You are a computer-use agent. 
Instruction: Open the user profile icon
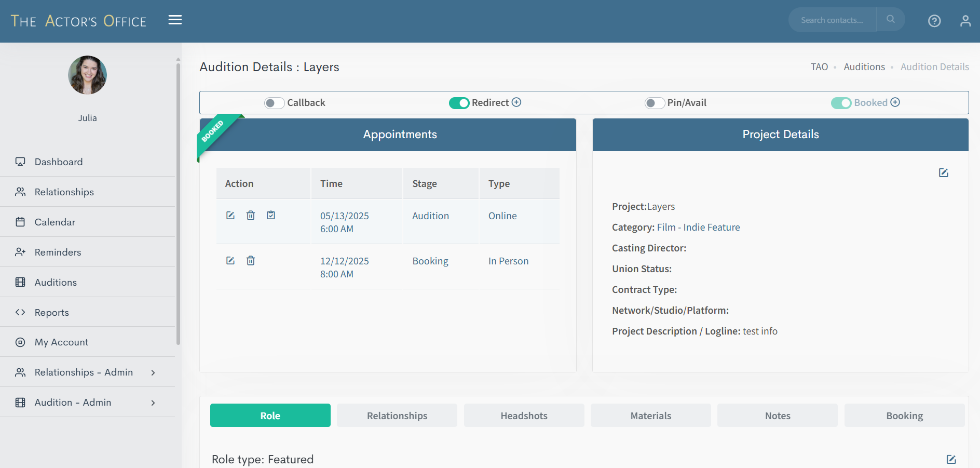965,21
